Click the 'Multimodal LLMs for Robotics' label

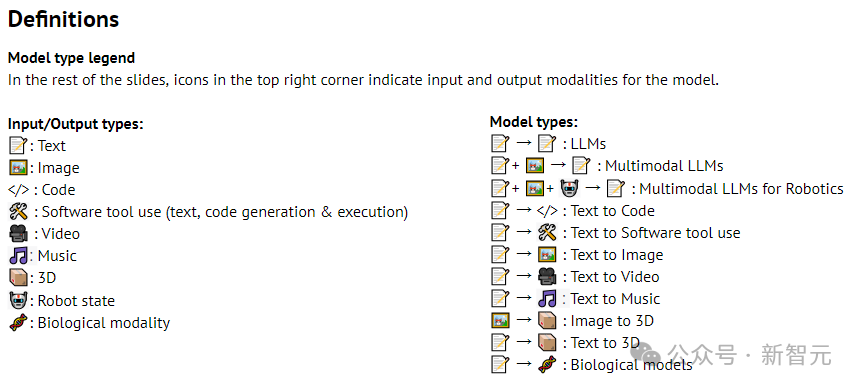[x=741, y=189]
